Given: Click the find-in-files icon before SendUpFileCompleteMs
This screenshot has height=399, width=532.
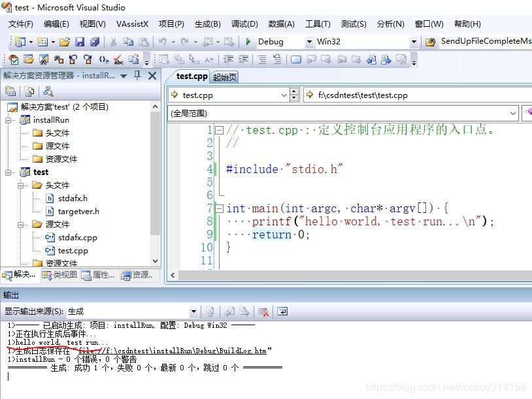Looking at the screenshot, I should click(431, 42).
